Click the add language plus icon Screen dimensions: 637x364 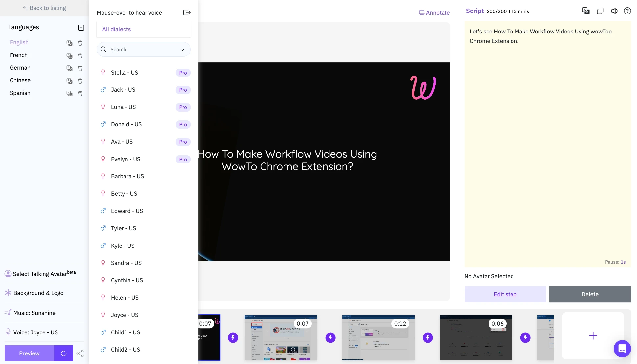(x=81, y=28)
